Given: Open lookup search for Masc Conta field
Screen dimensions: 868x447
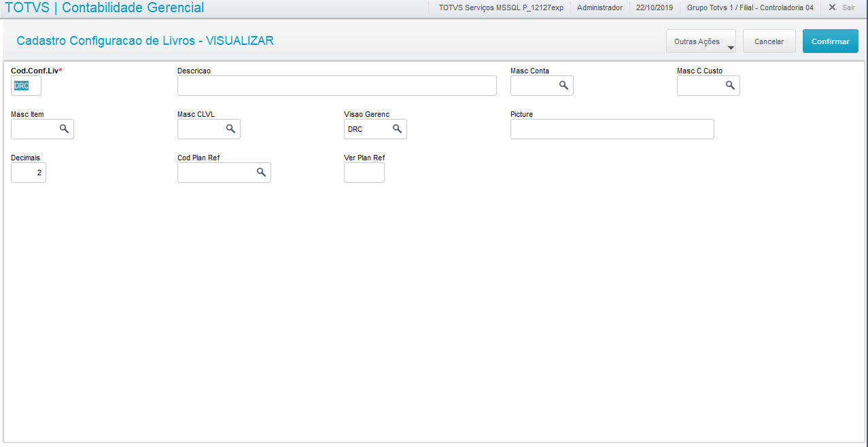Looking at the screenshot, I should pyautogui.click(x=563, y=85).
